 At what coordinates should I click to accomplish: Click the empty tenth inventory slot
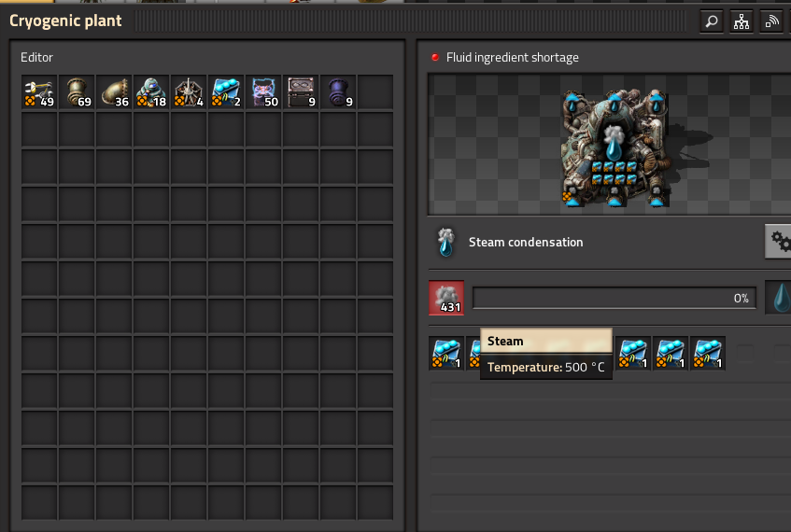(374, 92)
